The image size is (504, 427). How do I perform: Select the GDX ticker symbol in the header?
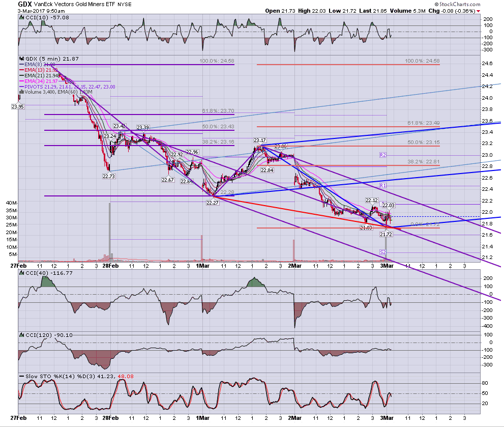25,4
